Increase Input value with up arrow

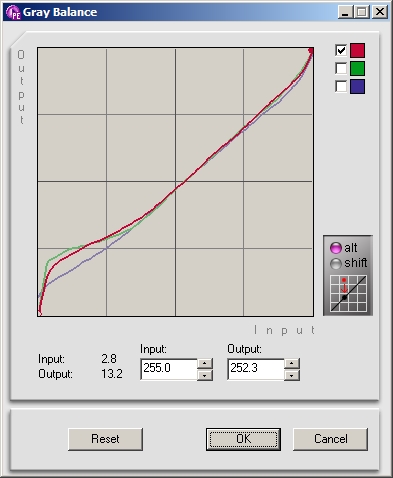(205, 363)
